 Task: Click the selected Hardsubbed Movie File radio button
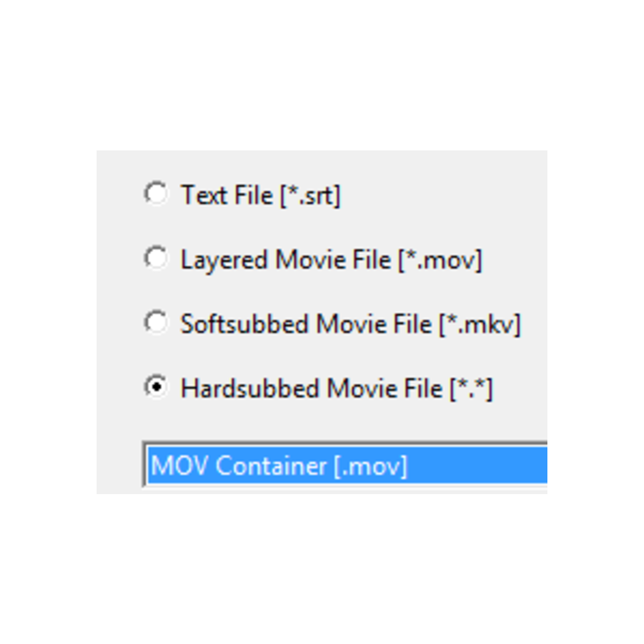click(156, 387)
